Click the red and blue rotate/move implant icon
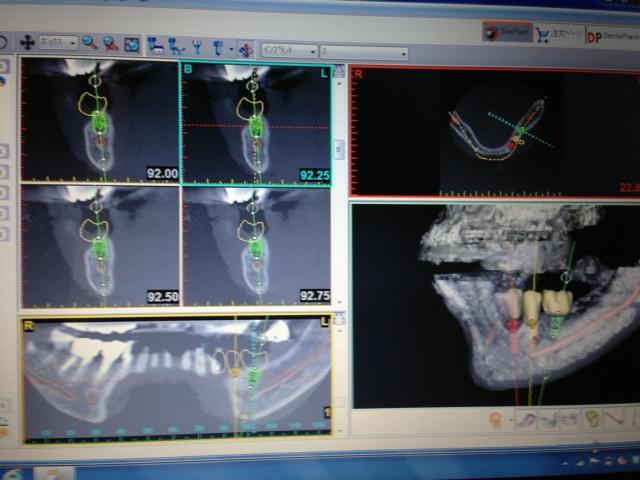Screen dimensions: 640x480 246,50
